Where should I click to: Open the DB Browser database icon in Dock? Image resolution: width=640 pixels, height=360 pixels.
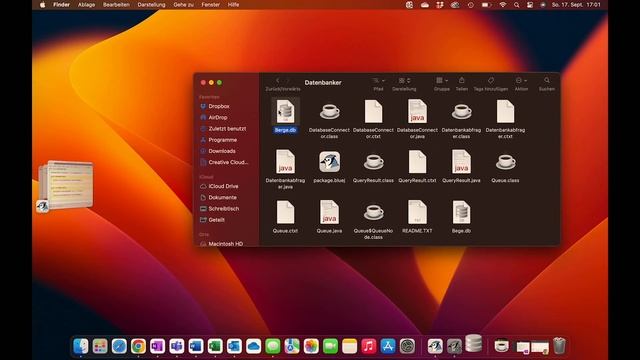coord(473,344)
